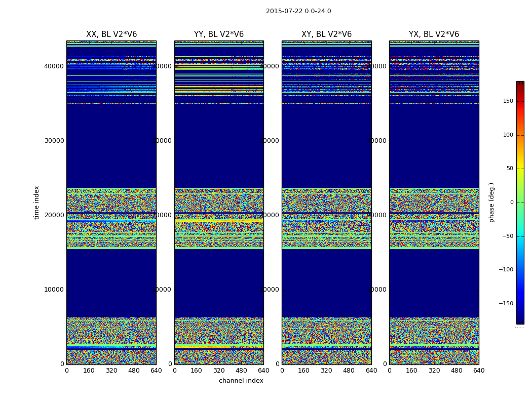Click XY panel x-axis tick "320"

pyautogui.click(x=326, y=371)
